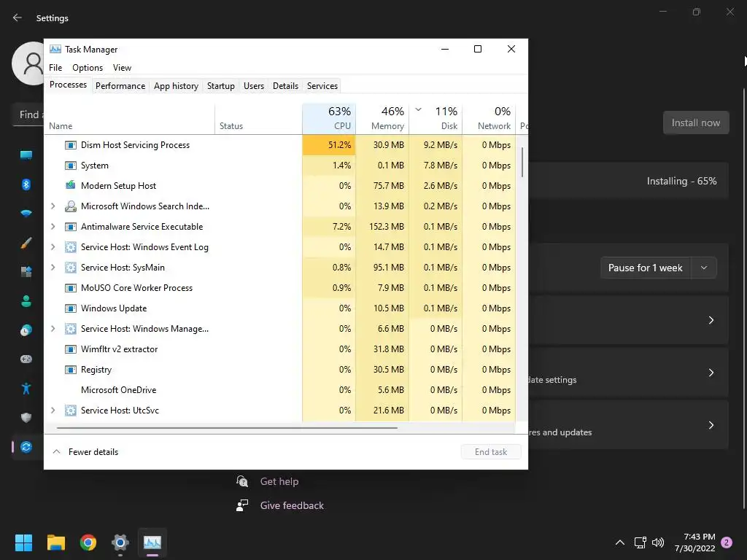Open Bluetooth & devices in Settings sidebar
Image resolution: width=747 pixels, height=560 pixels.
[26, 184]
